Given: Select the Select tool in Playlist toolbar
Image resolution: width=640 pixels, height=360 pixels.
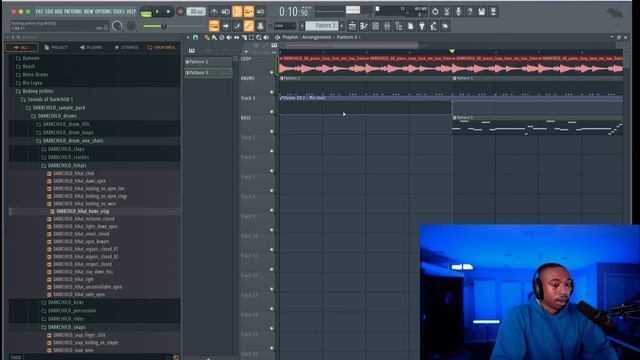Looking at the screenshot, I should (251, 38).
